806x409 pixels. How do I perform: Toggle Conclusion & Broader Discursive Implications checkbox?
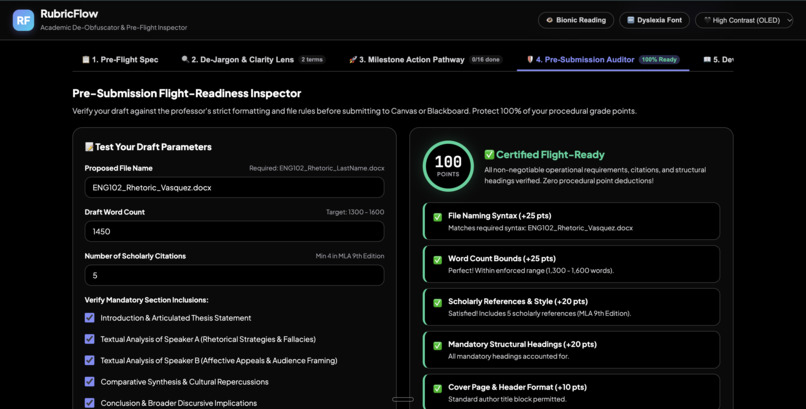89,403
